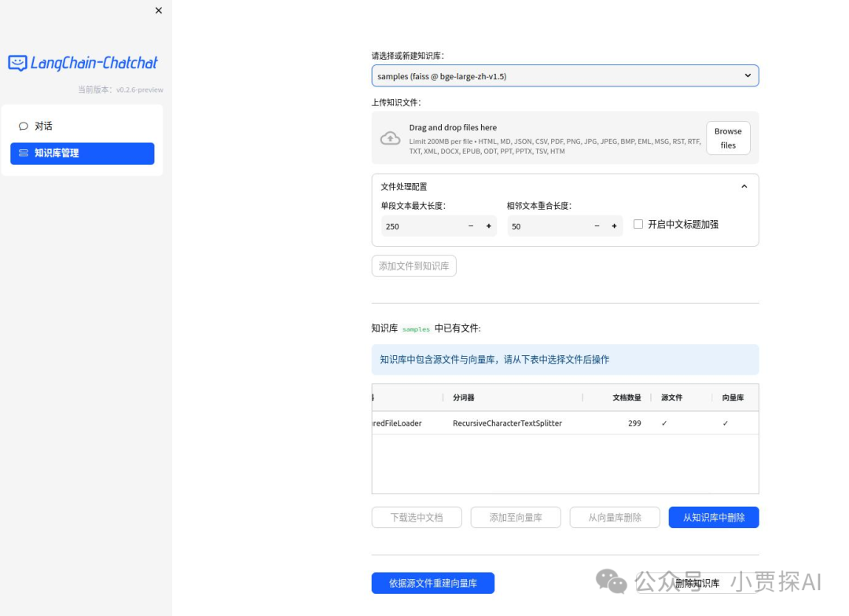The image size is (849, 616).
Task: Click the cloud upload icon
Action: [x=391, y=138]
